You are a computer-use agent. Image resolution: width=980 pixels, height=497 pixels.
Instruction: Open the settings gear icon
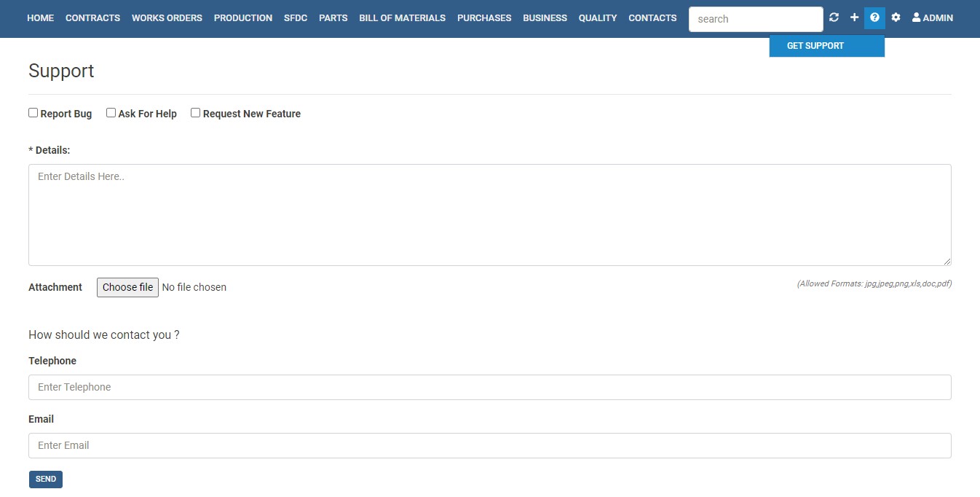click(x=896, y=17)
